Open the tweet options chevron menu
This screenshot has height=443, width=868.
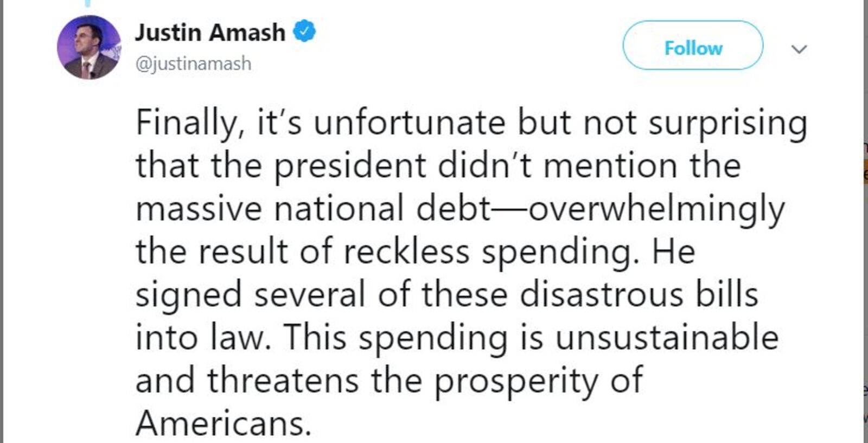pos(799,49)
